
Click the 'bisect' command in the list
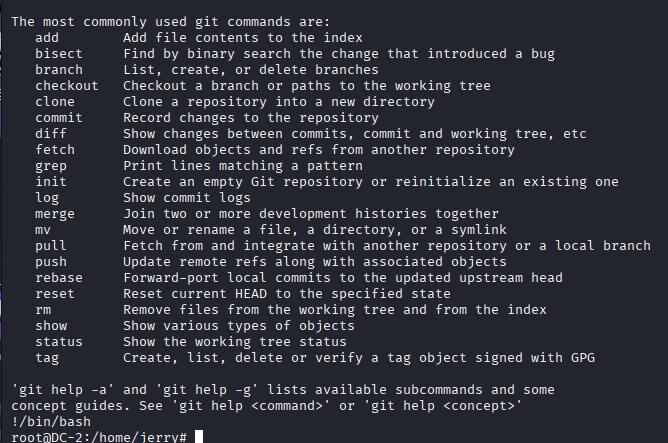[59, 54]
